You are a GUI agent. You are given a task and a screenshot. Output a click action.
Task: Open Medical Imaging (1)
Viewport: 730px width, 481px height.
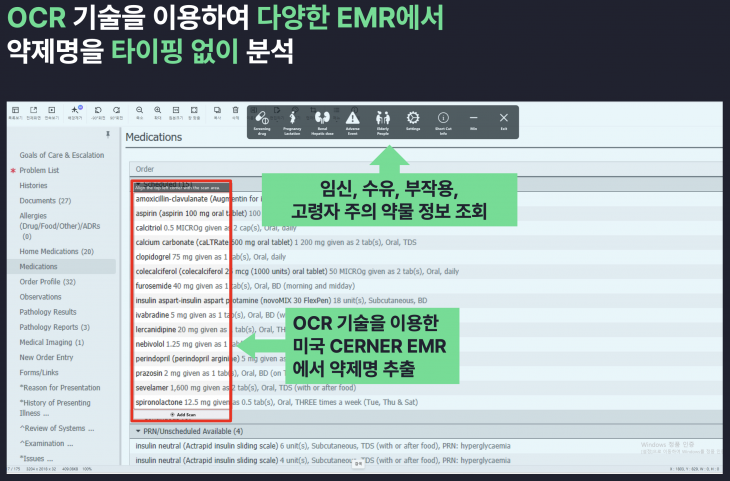(x=52, y=342)
